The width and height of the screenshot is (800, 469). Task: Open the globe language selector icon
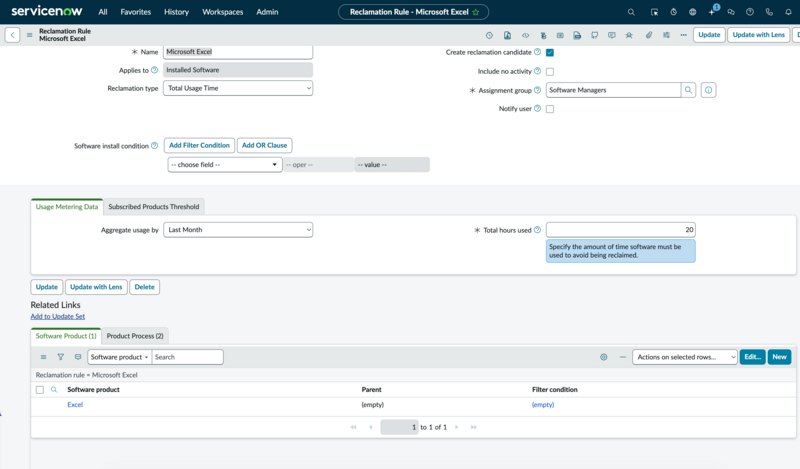coord(692,12)
